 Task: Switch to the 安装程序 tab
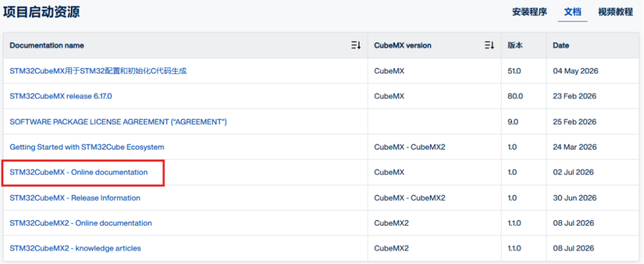[x=530, y=12]
